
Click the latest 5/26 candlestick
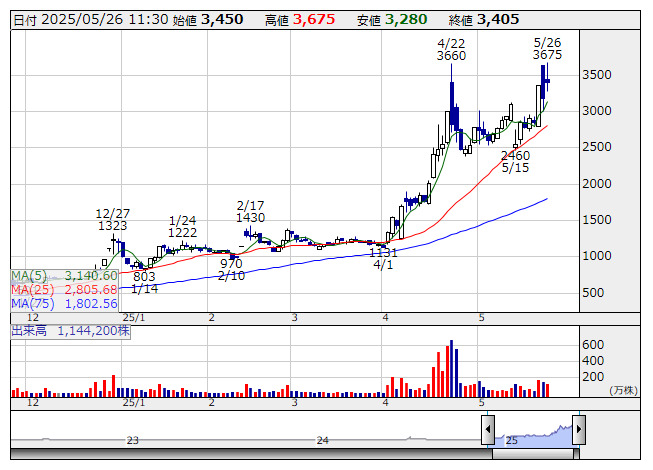click(x=547, y=80)
